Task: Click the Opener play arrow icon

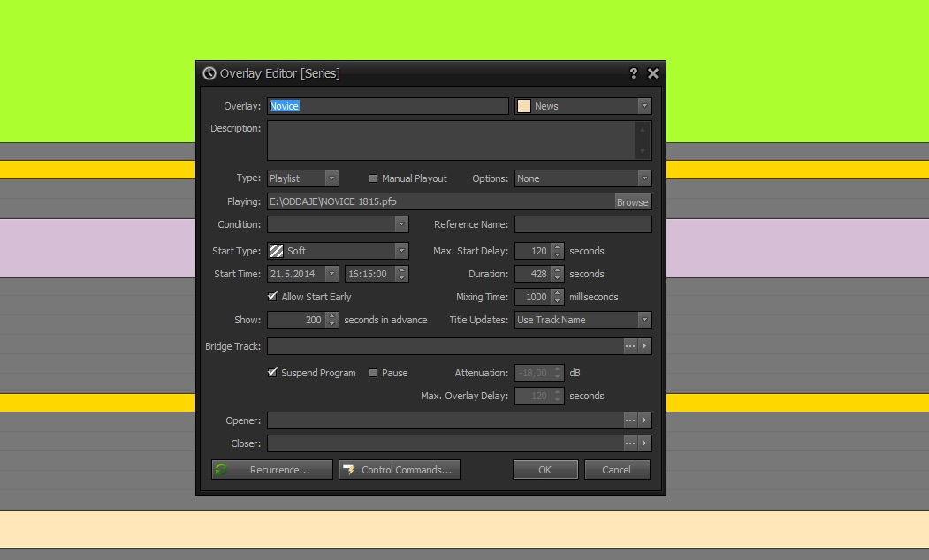Action: (x=644, y=420)
